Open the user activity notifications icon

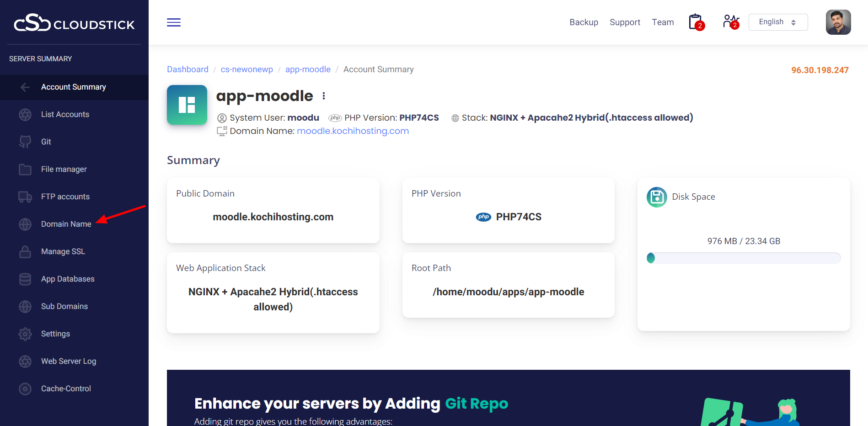click(731, 22)
